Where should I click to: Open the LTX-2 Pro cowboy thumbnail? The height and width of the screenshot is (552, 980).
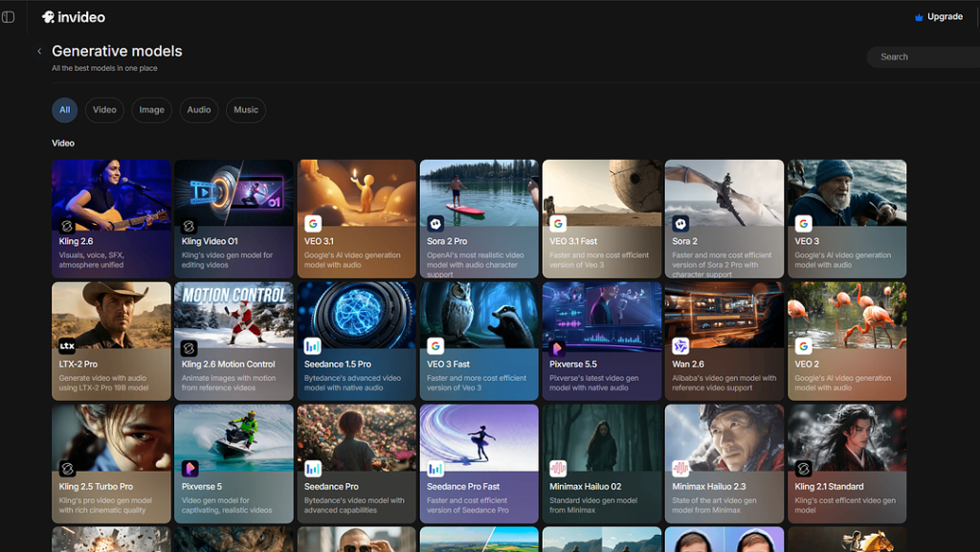tap(111, 315)
